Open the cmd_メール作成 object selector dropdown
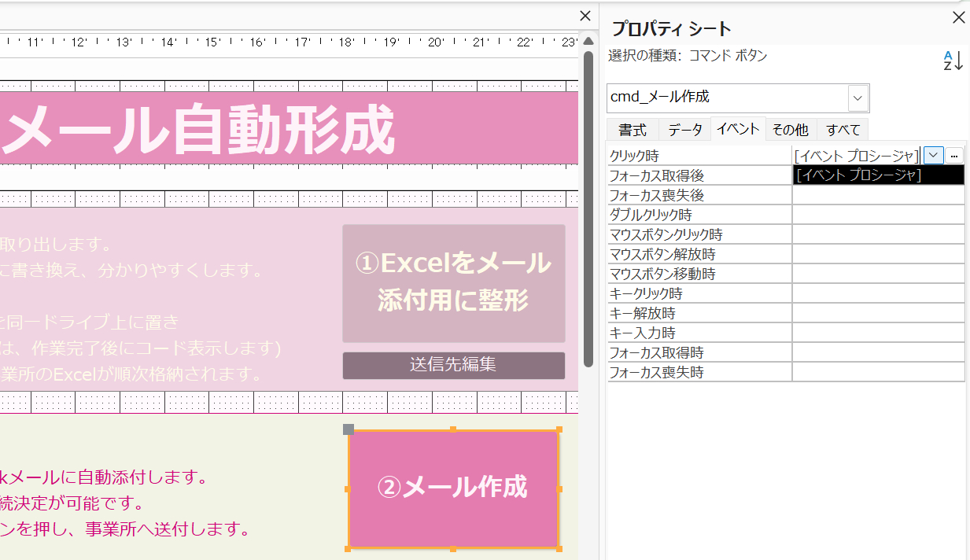Viewport: 970px width, 560px height. [x=858, y=98]
